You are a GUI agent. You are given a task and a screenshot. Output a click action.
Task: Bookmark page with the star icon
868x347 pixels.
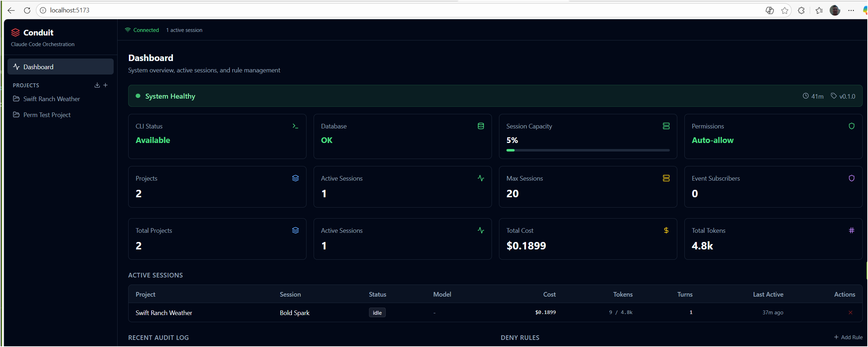point(785,11)
